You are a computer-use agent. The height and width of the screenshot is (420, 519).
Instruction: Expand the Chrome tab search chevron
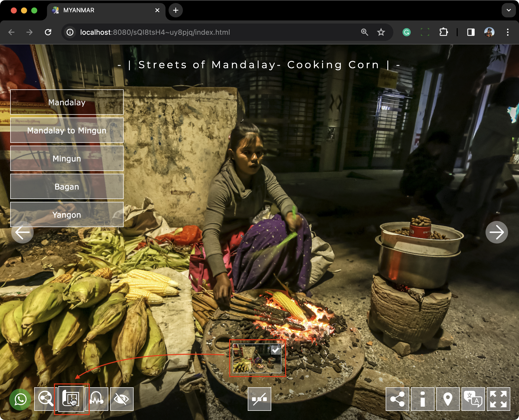(x=509, y=10)
